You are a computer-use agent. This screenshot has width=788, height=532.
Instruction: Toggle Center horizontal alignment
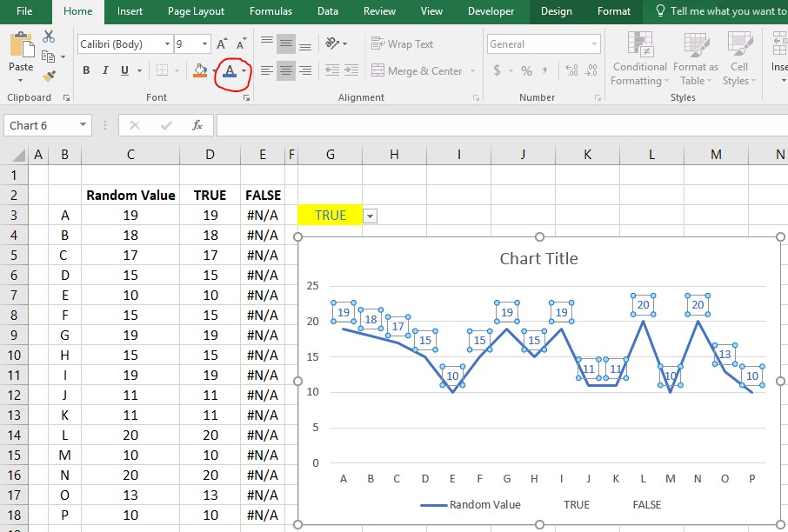286,70
